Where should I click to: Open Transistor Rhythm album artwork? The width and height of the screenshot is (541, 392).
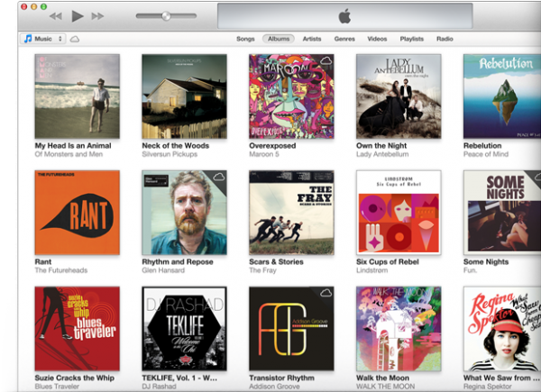[x=291, y=329]
